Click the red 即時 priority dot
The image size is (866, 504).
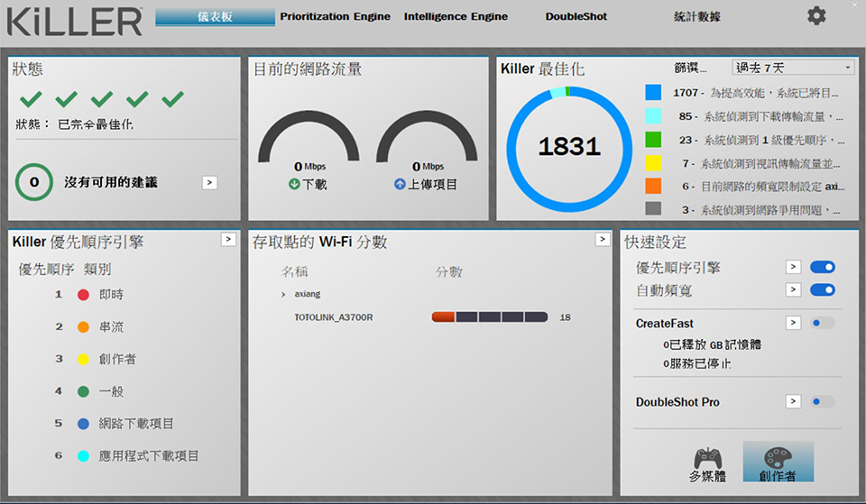[x=83, y=295]
